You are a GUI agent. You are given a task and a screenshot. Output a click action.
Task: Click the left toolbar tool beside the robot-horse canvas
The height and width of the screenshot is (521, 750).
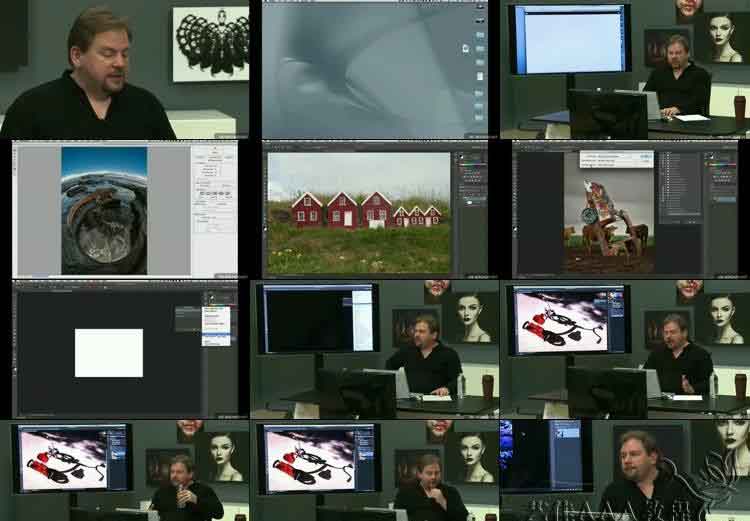pyautogui.click(x=516, y=200)
